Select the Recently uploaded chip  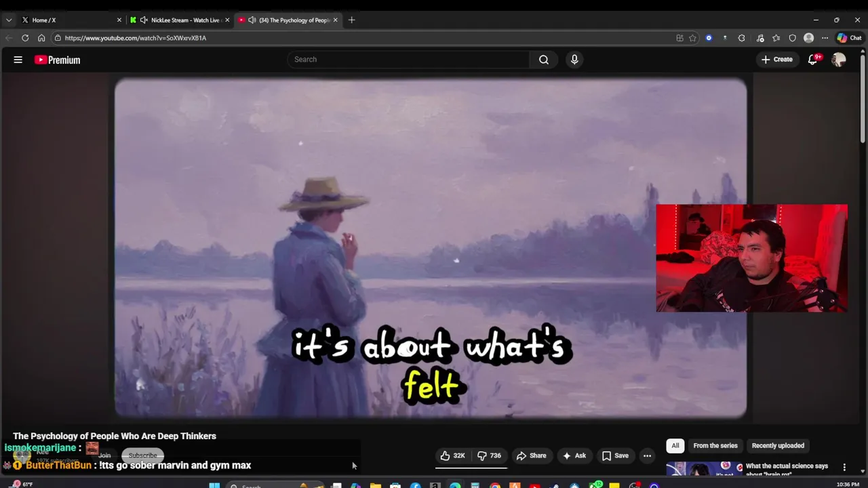[x=778, y=445]
